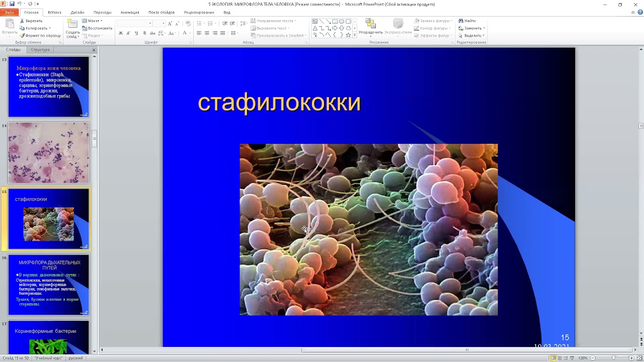The height and width of the screenshot is (362, 644).
Task: Toggle justify paragraph alignment
Action: [x=222, y=33]
